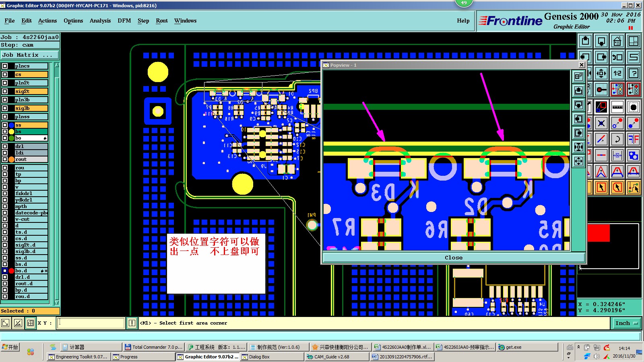Open the Rout menu

162,21
